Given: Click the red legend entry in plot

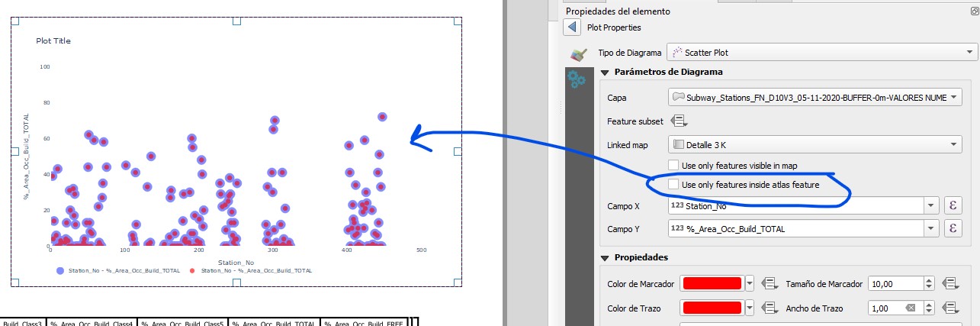Looking at the screenshot, I should click(x=251, y=270).
